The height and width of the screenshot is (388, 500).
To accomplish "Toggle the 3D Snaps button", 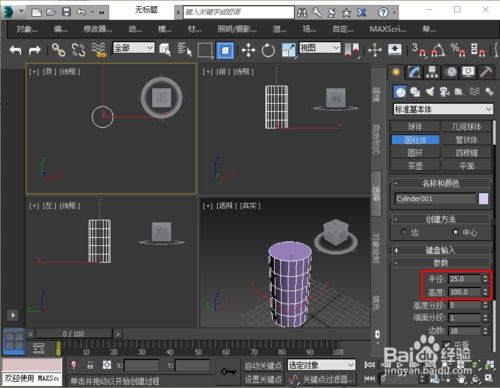I will pyautogui.click(x=419, y=50).
